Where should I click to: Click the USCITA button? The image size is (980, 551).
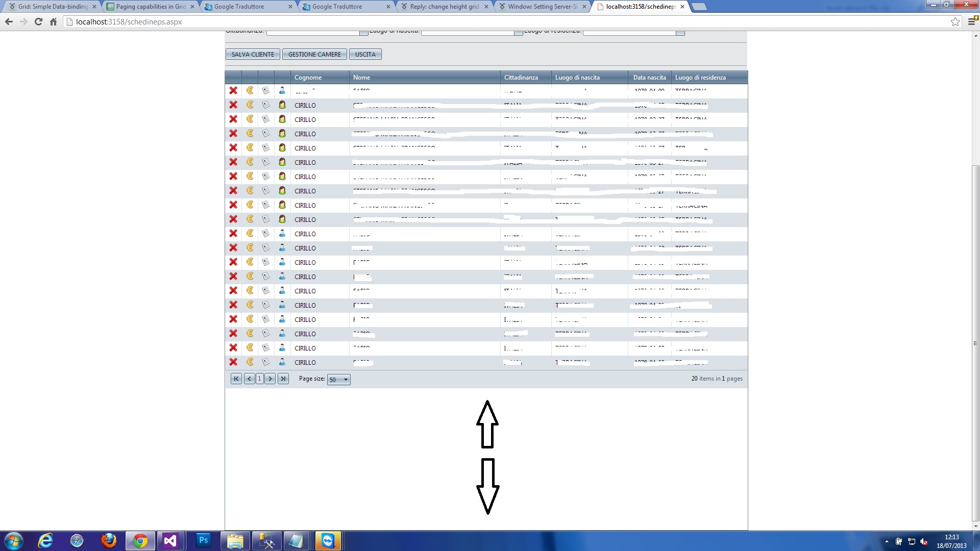point(365,54)
